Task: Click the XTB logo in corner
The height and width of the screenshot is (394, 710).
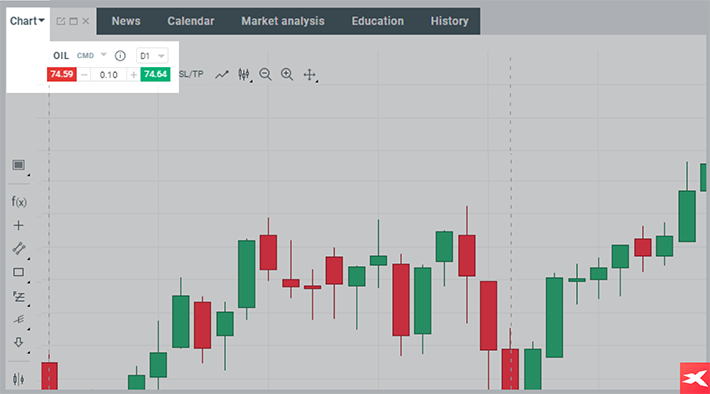Action: (x=695, y=378)
